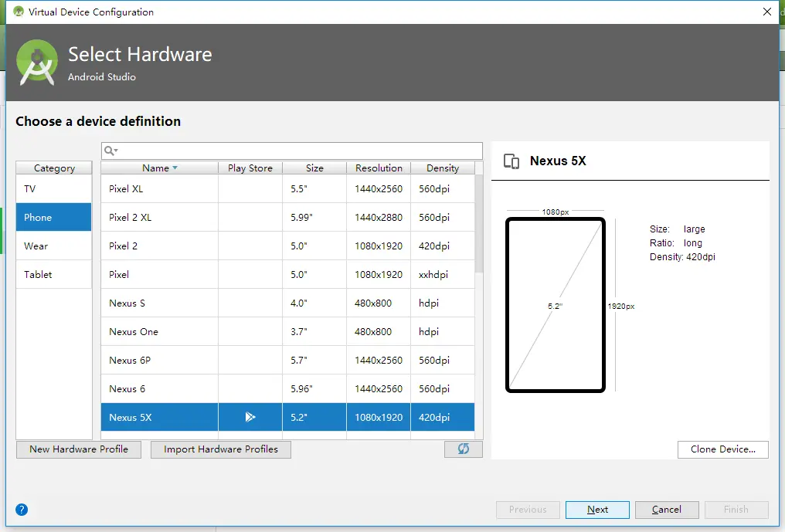Click the Ratio: long detail text
Screen dimensions: 785x532
pos(676,242)
